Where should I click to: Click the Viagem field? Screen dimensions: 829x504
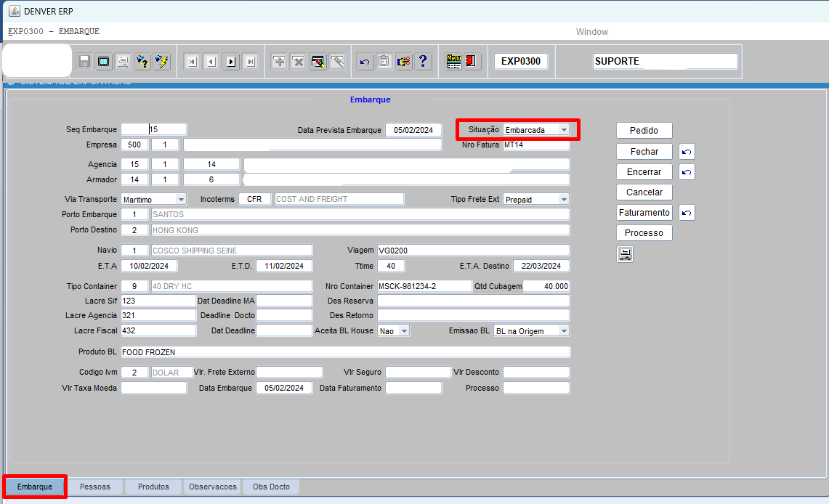pyautogui.click(x=474, y=251)
